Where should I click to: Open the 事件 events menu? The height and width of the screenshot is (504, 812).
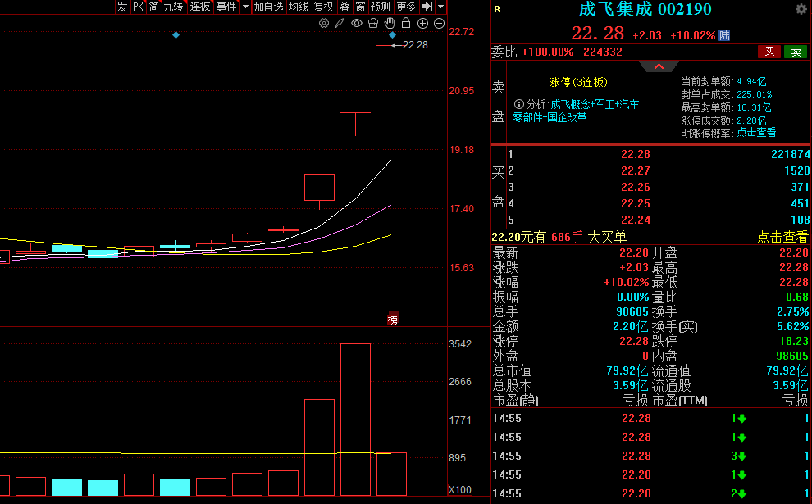226,7
